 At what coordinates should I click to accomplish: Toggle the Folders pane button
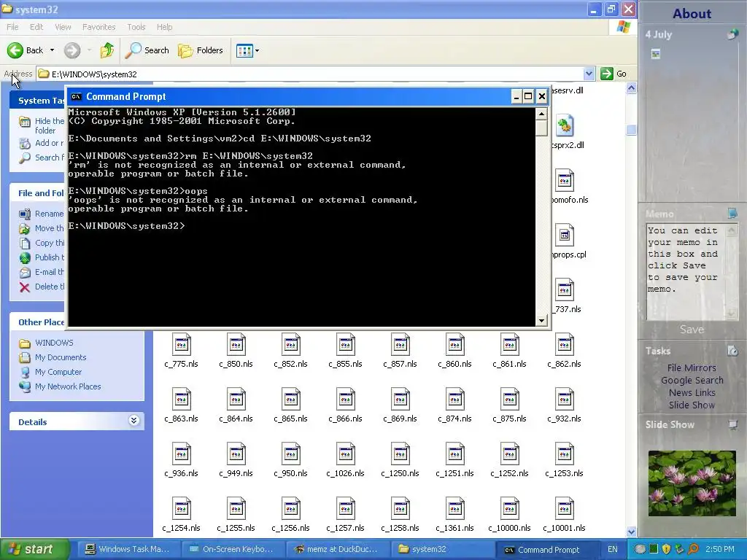200,50
